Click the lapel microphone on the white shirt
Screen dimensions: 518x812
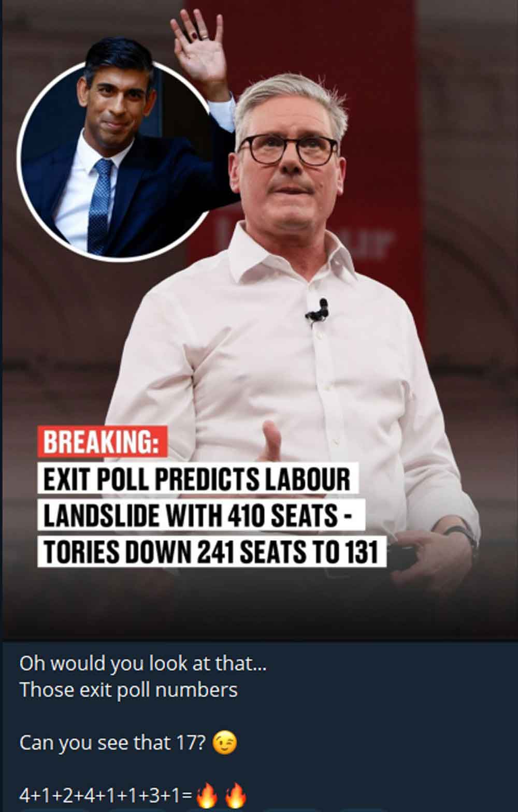(318, 311)
